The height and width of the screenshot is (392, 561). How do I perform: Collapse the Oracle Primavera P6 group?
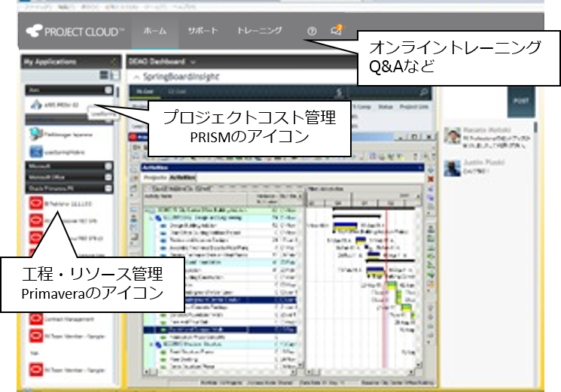108,188
